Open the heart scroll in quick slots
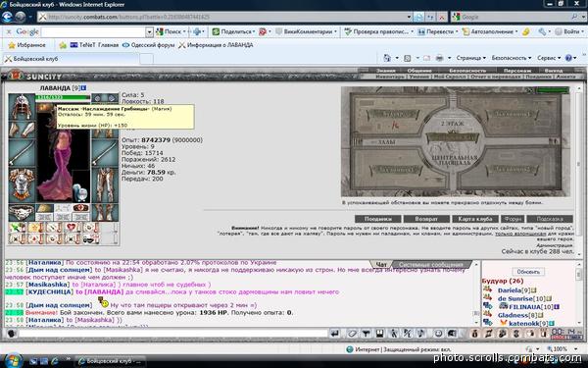Image resolution: width=588 pixels, height=368 pixels. [72, 228]
